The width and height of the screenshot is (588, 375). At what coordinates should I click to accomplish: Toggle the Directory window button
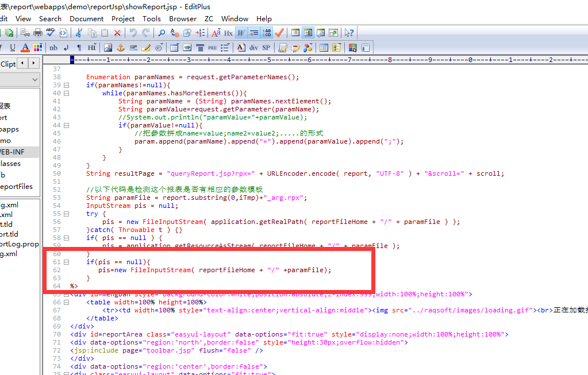point(308,33)
